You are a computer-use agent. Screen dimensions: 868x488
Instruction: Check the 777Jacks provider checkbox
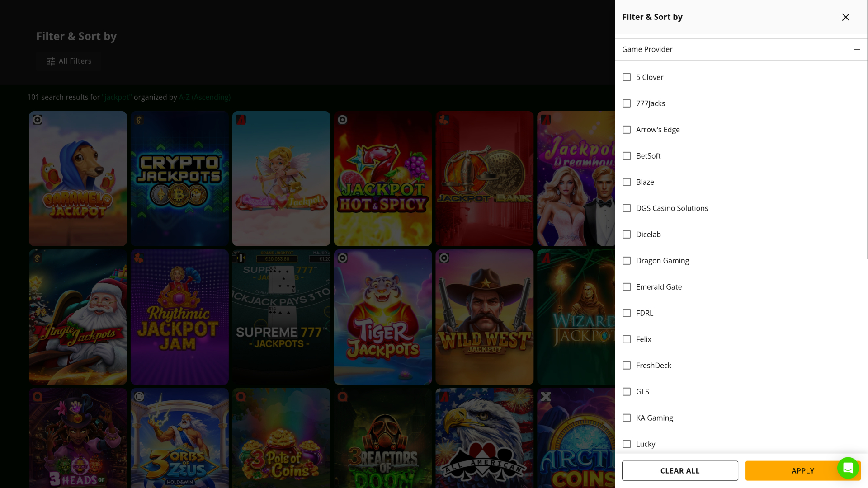click(627, 103)
